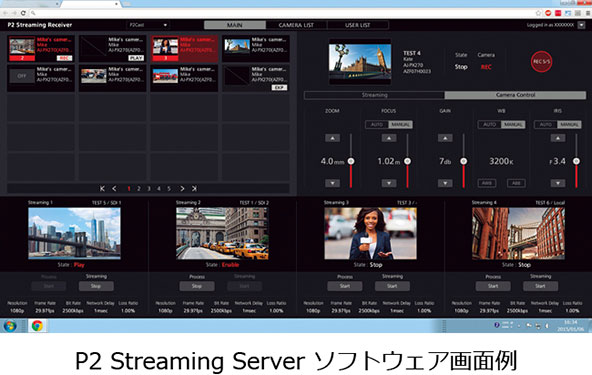
Task: Decrease zoom with down arrow
Action: point(332,183)
